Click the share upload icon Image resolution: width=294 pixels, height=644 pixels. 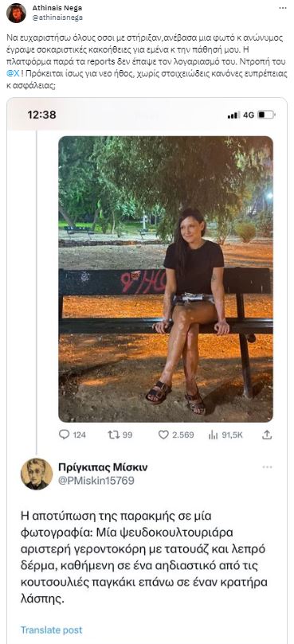click(267, 435)
